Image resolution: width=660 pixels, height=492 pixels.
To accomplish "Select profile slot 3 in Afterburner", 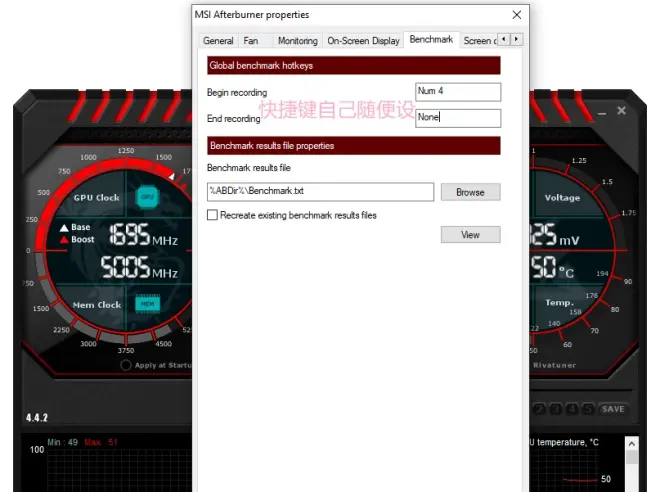I will (556, 409).
